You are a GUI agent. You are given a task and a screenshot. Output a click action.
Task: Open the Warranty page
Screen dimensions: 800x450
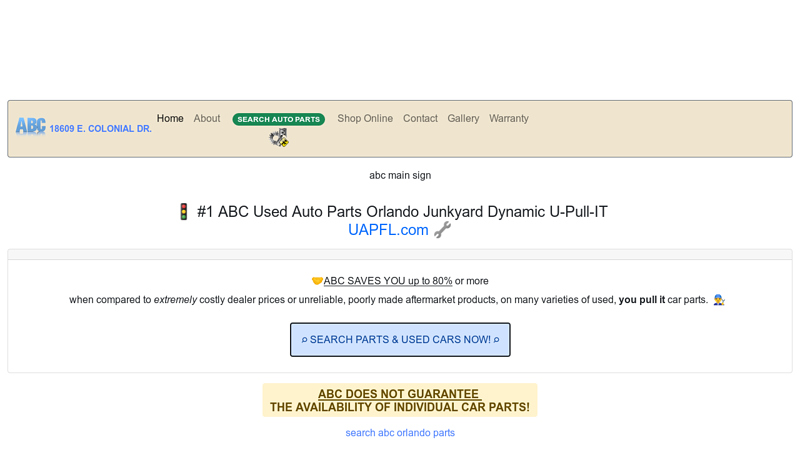click(x=509, y=118)
